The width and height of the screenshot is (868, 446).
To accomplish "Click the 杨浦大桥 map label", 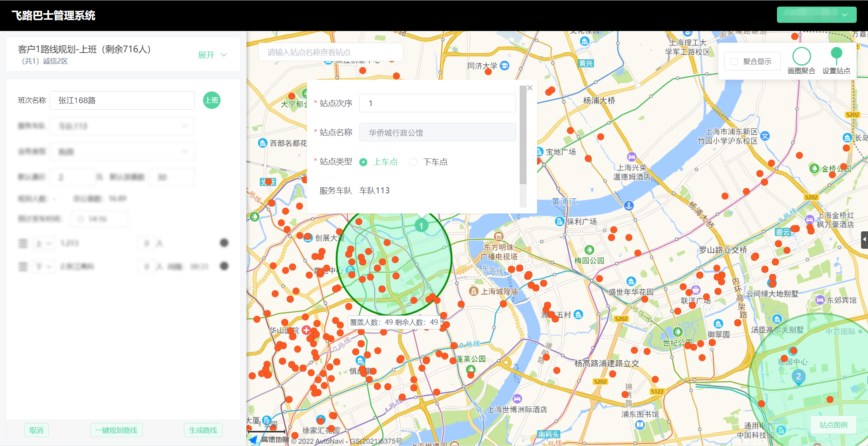I will pos(599,100).
